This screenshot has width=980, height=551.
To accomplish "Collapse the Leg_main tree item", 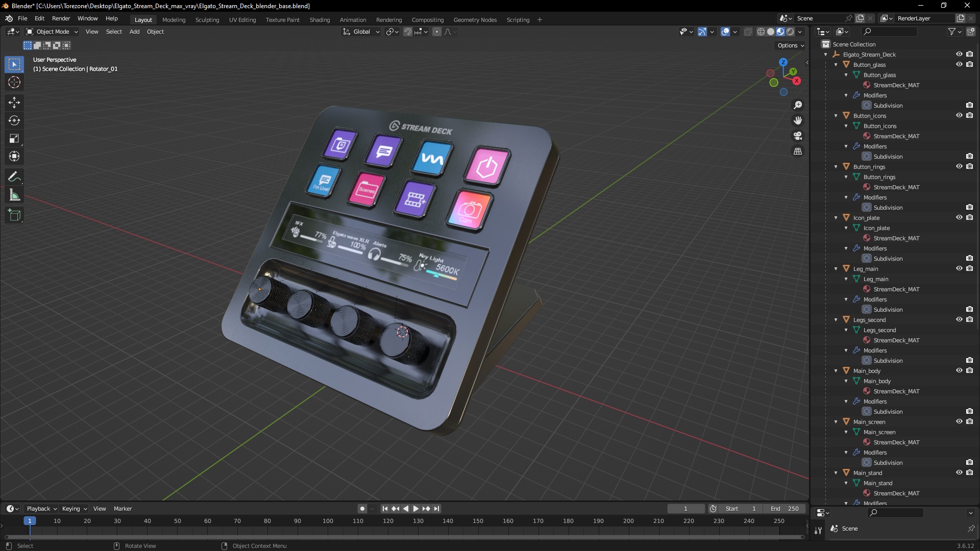I will pyautogui.click(x=836, y=269).
